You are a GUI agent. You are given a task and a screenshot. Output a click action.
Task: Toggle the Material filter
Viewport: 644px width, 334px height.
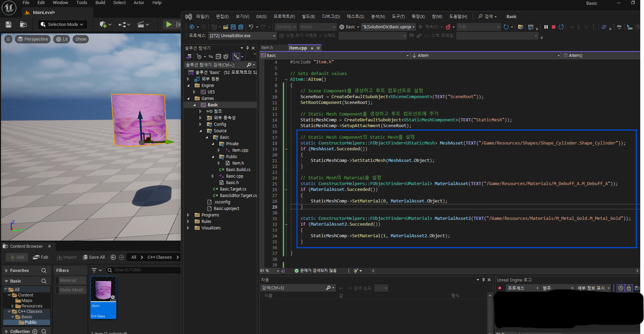tap(71, 280)
